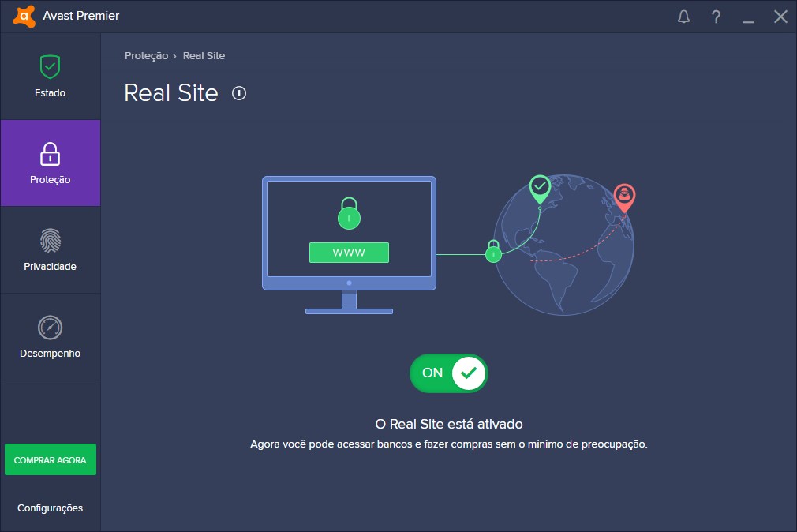Open help via the question mark icon
This screenshot has height=532, width=797.
point(716,17)
